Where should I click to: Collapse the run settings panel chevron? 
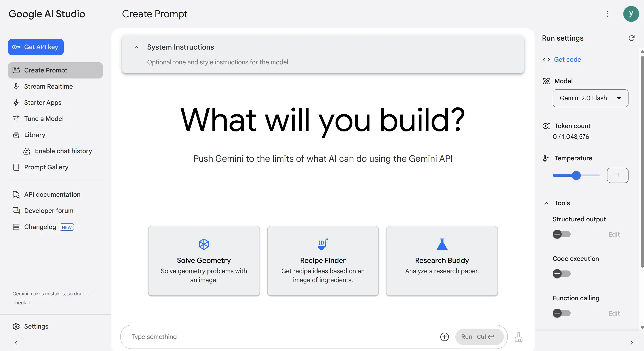[631, 342]
